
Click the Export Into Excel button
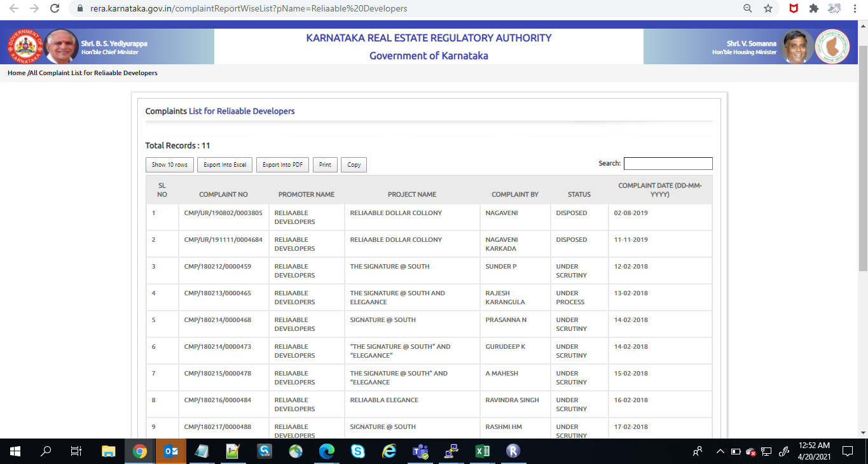click(x=224, y=165)
